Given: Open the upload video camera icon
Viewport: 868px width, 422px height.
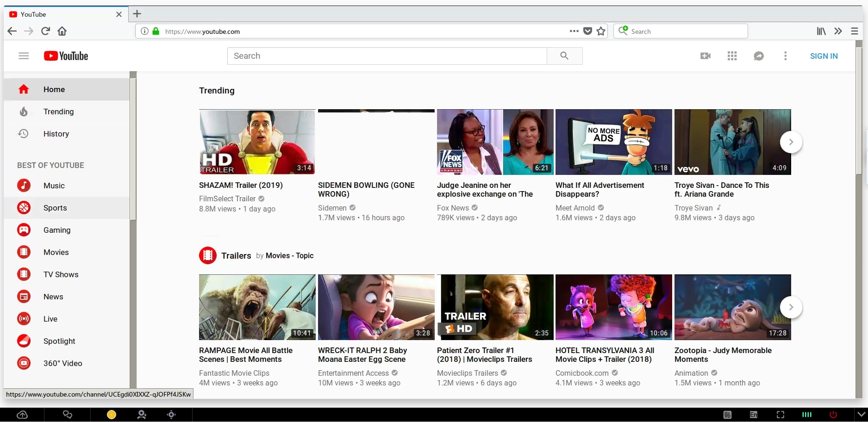Looking at the screenshot, I should point(706,56).
